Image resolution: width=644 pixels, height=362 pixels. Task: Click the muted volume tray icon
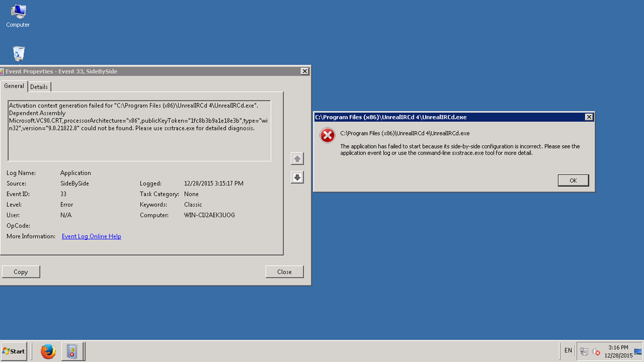(x=596, y=351)
